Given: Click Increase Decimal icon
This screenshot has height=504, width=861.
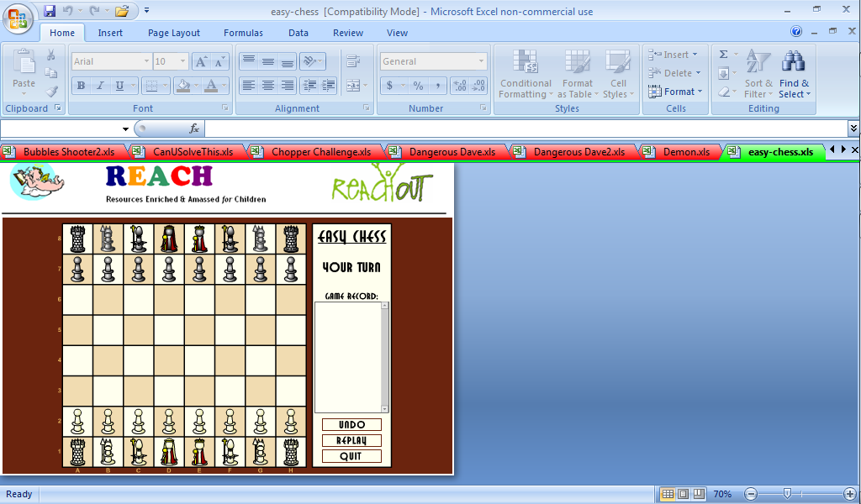Looking at the screenshot, I should click(460, 86).
